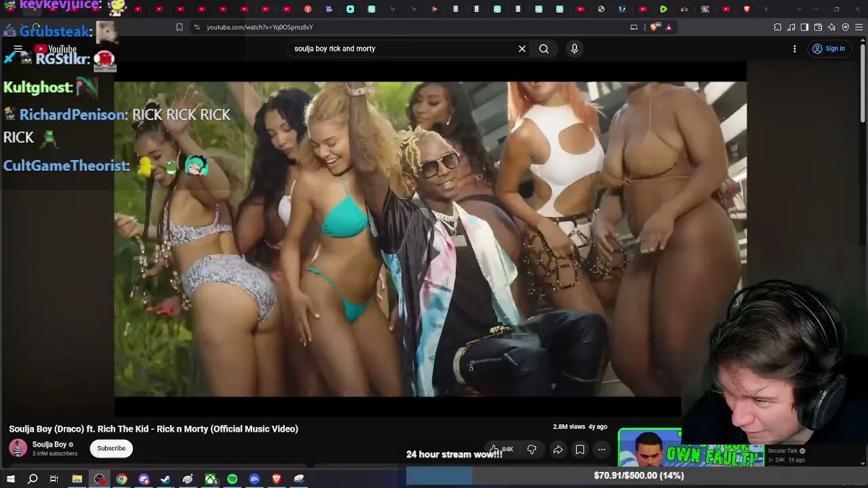
Task: Open Brave Leo AI sparkle icon
Action: [x=831, y=27]
